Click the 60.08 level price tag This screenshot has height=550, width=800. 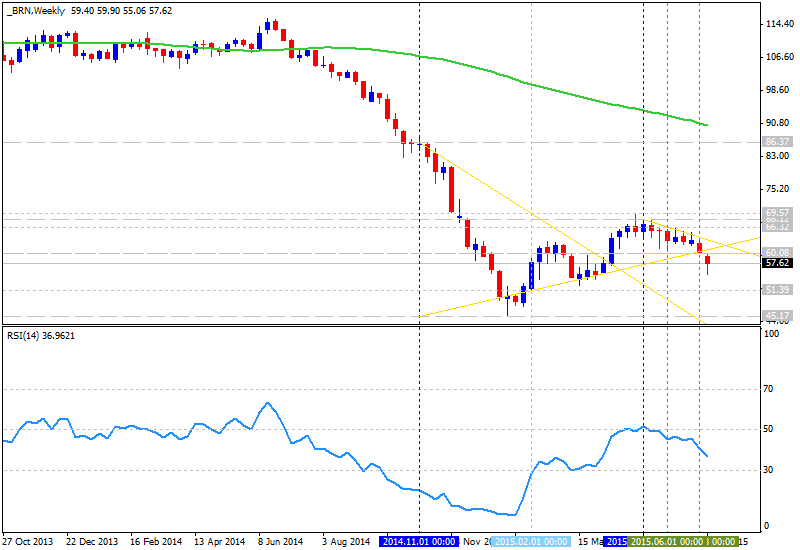(x=778, y=253)
